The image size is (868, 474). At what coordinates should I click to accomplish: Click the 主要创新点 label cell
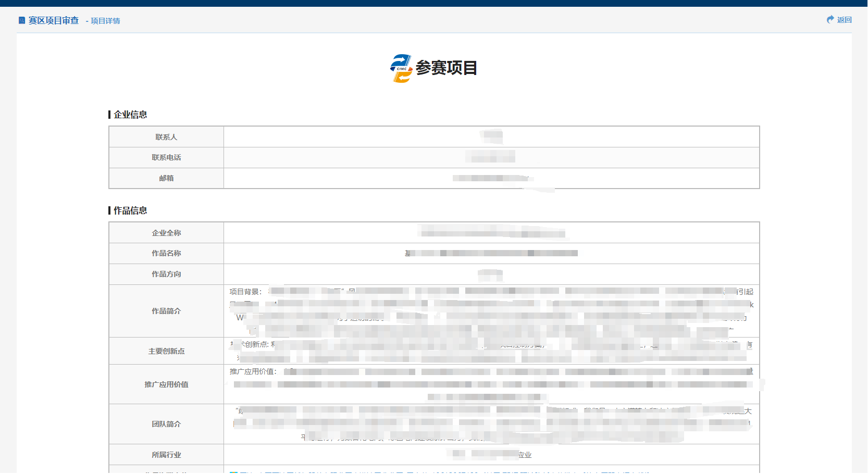[x=166, y=351]
